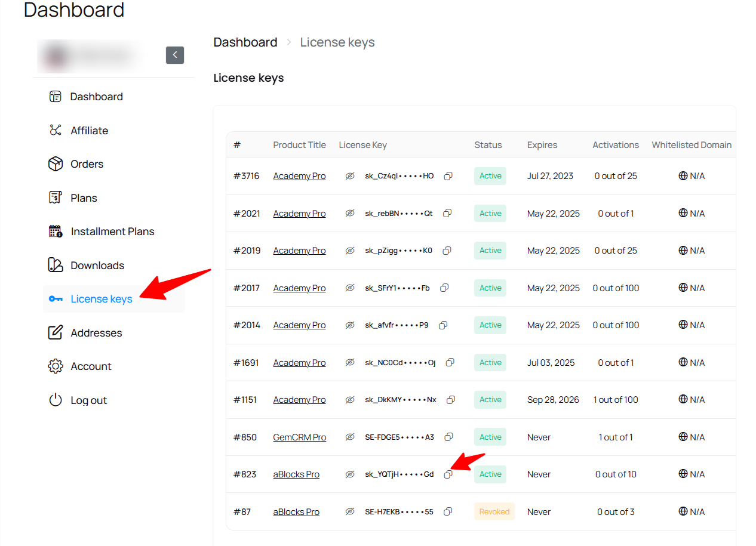Reveal the aBlocks Pro #823 key
756x546 pixels.
350,474
